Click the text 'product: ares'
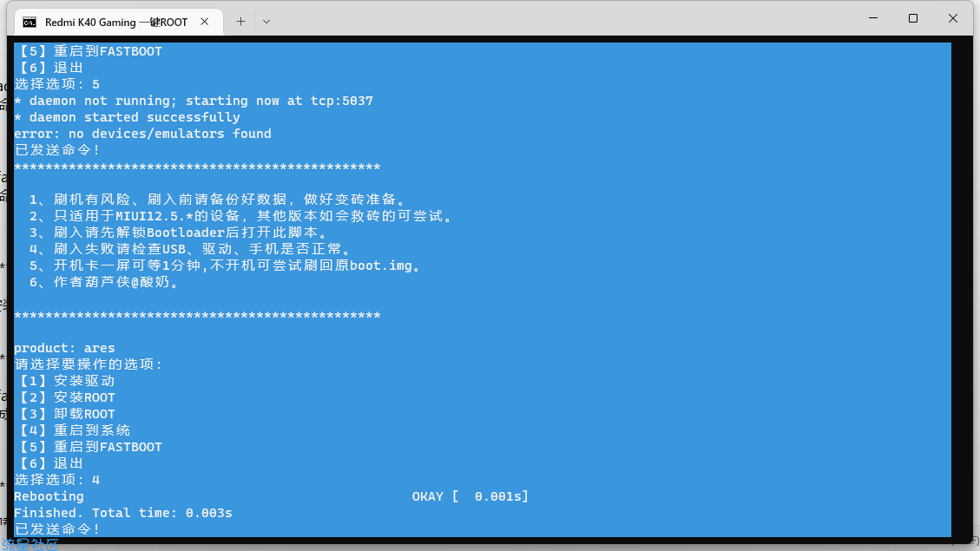Image resolution: width=980 pixels, height=551 pixels. [x=64, y=348]
